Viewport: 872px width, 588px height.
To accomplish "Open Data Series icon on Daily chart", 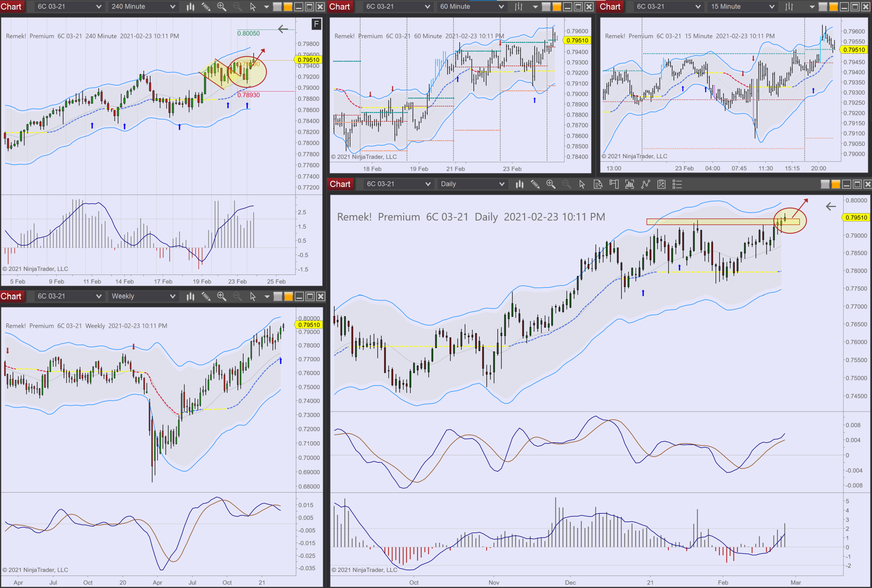I will coord(598,184).
